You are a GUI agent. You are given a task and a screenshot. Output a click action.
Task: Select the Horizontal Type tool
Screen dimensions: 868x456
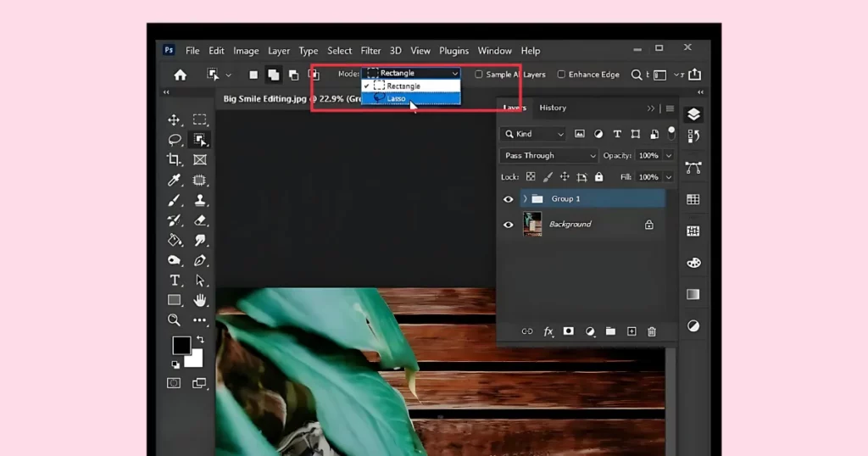coord(175,280)
